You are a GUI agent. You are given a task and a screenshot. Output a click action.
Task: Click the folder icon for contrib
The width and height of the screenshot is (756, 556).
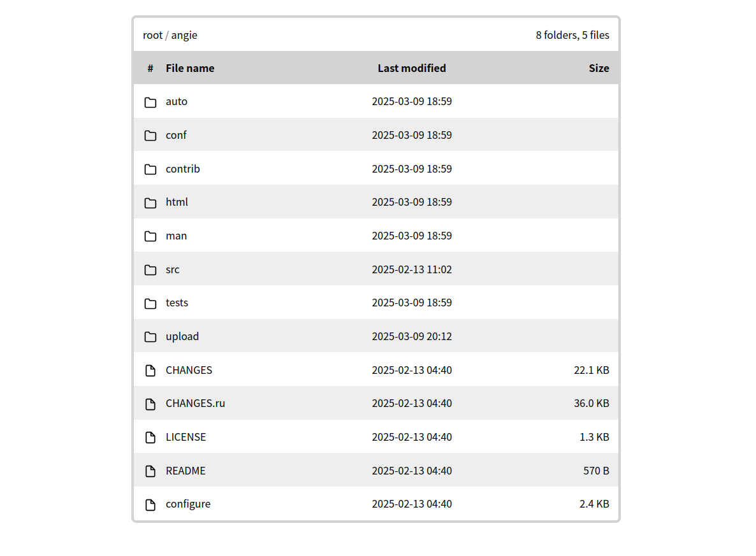150,169
